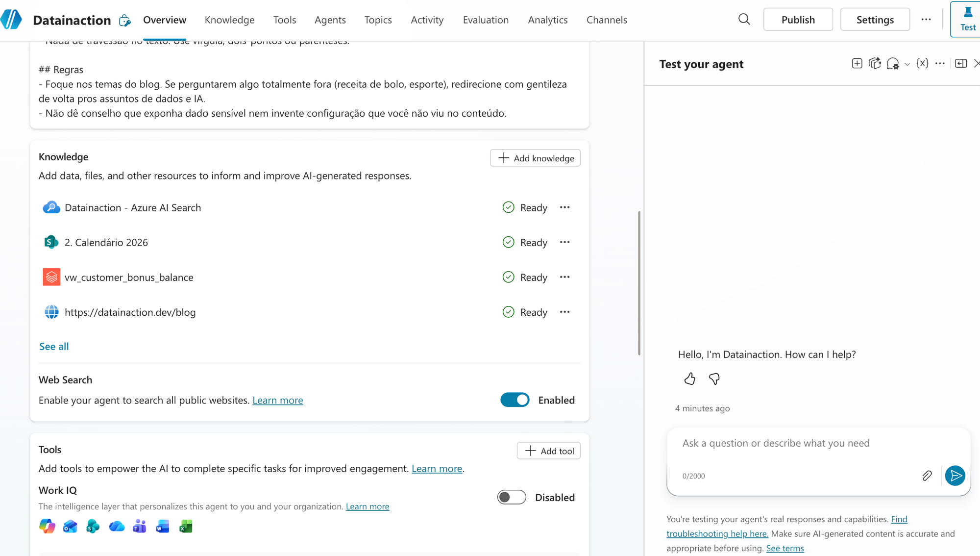This screenshot has width=980, height=556.
Task: Switch to the Knowledge tab
Action: tap(230, 20)
